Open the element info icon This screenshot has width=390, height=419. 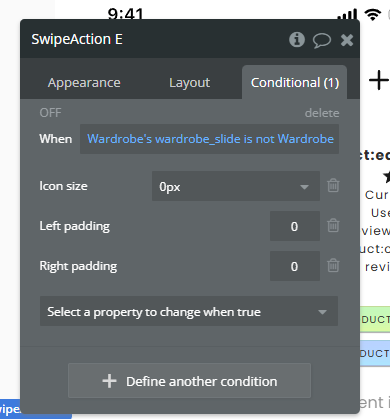pyautogui.click(x=297, y=40)
